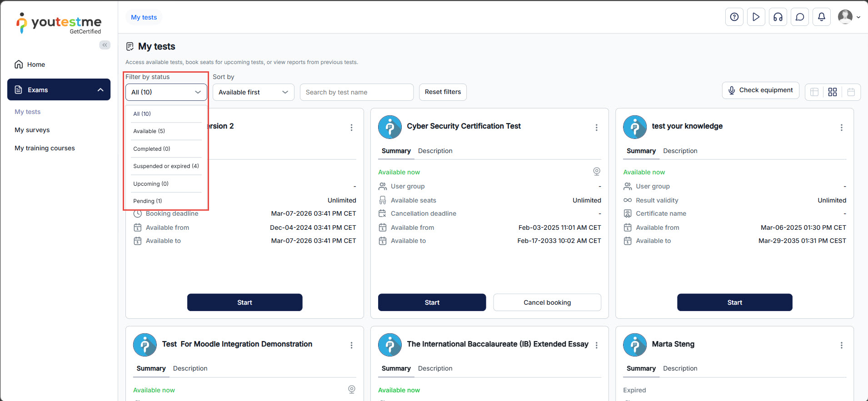Open the notifications bell icon
Viewport: 868px width, 401px height.
pyautogui.click(x=821, y=17)
